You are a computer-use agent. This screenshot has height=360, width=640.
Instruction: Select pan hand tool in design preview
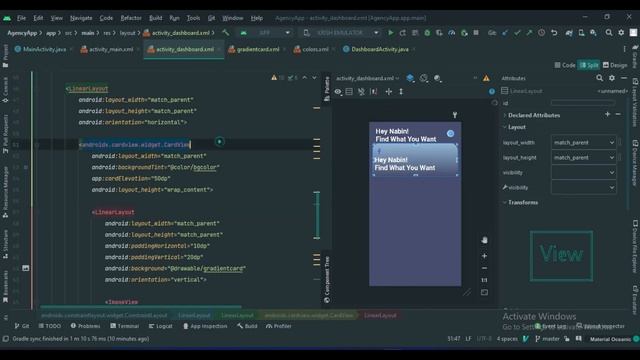tap(484, 240)
